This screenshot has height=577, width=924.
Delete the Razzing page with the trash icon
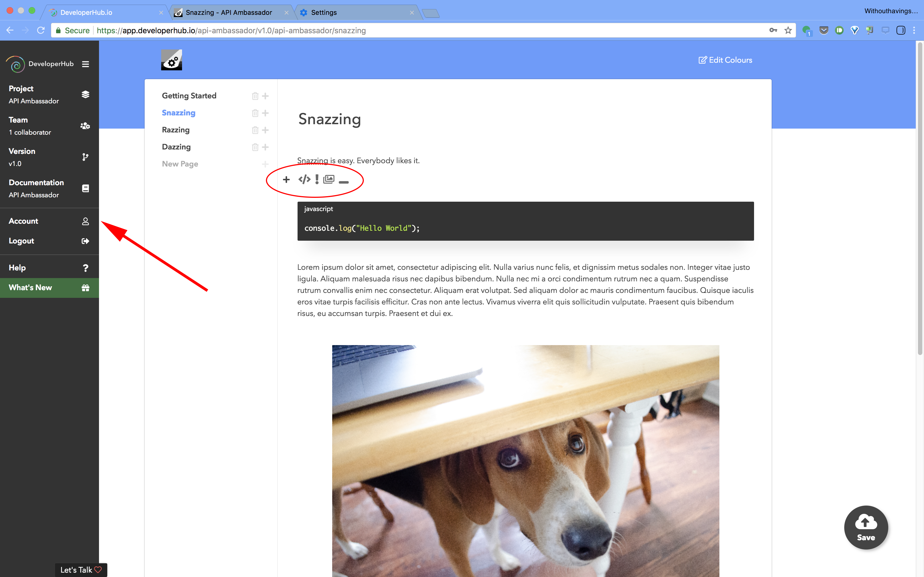[x=255, y=130]
